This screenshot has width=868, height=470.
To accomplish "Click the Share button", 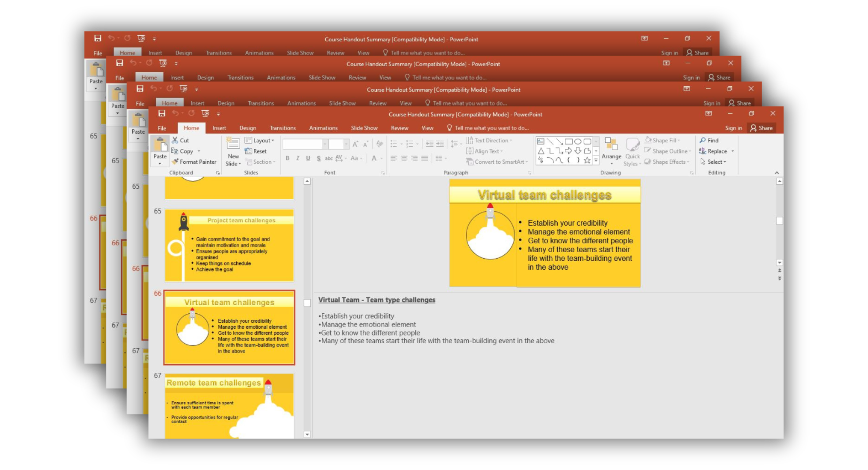I will [x=761, y=128].
